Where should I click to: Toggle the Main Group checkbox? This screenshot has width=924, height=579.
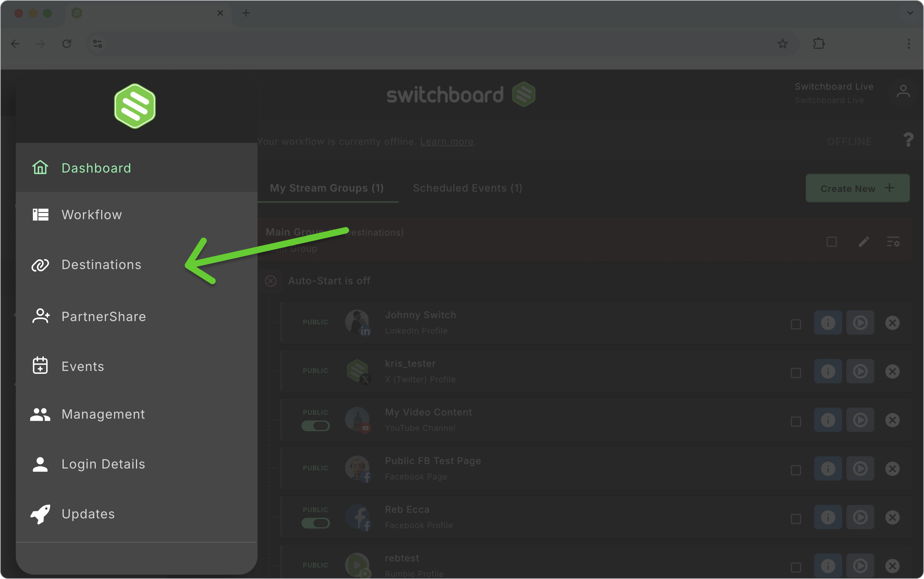click(831, 242)
